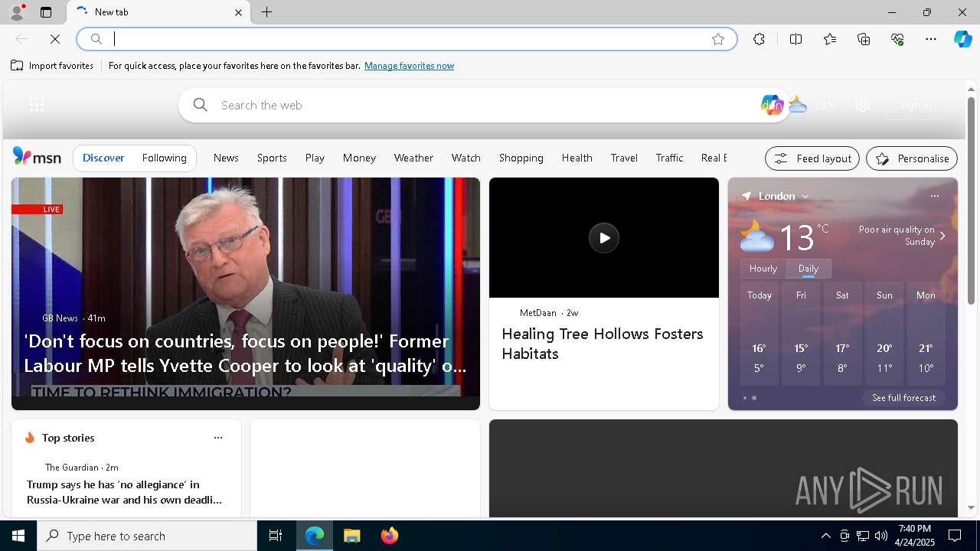Close the New tab tab

pos(238,12)
